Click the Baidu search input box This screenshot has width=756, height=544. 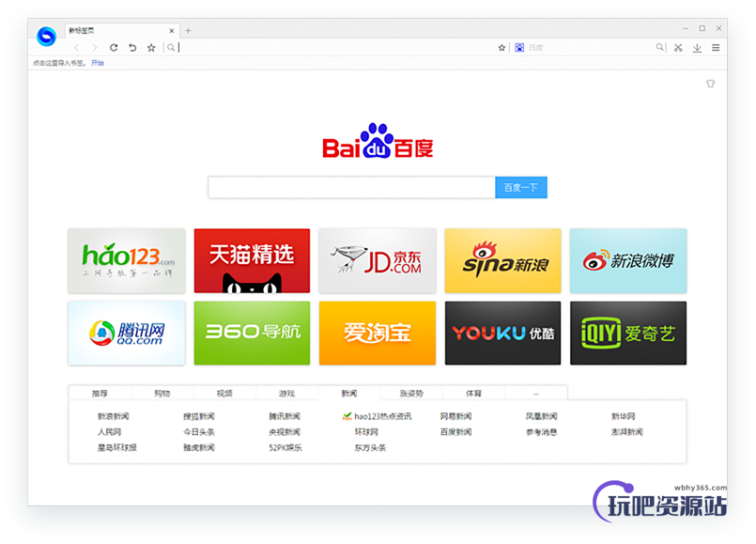pyautogui.click(x=351, y=187)
